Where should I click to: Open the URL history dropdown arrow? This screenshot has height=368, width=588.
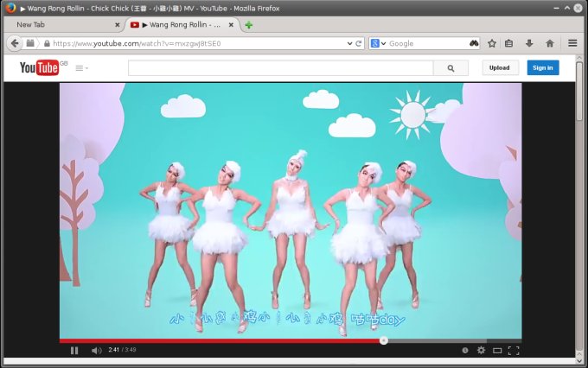tap(349, 43)
